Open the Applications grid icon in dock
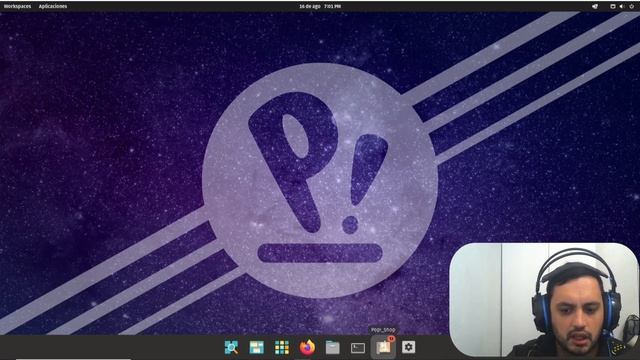This screenshot has height=360, width=640. click(x=282, y=347)
